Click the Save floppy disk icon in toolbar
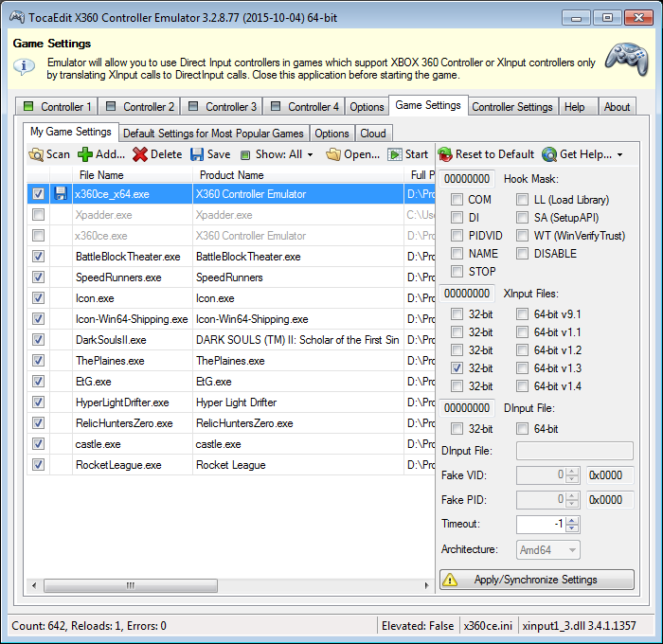Viewport: 663px width, 644px height. coord(197,154)
